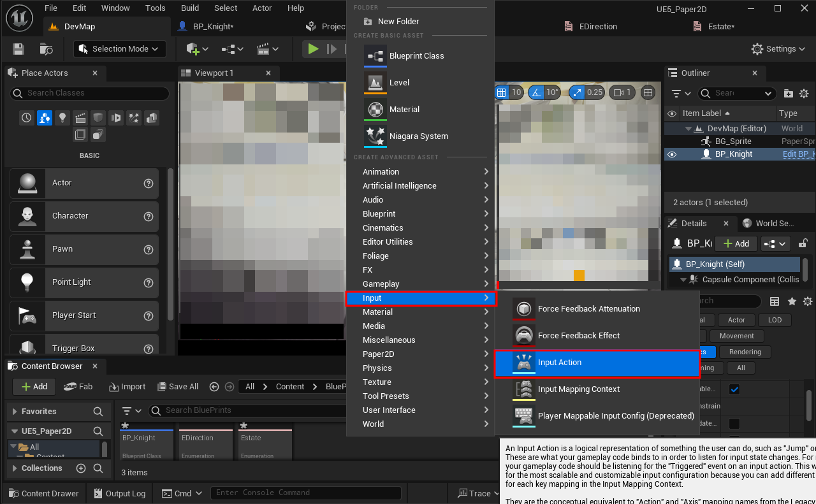This screenshot has height=504, width=816.
Task: Click the Enter Console Command field
Action: pos(307,493)
